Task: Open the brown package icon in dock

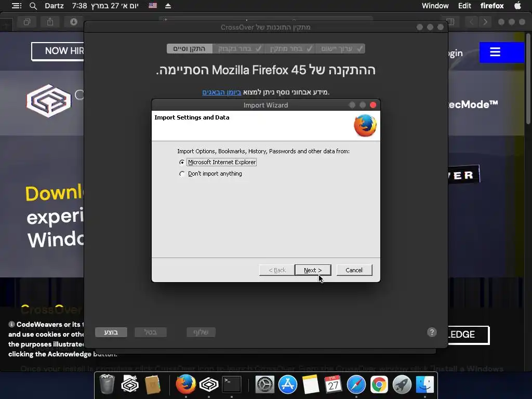Action: coord(152,384)
